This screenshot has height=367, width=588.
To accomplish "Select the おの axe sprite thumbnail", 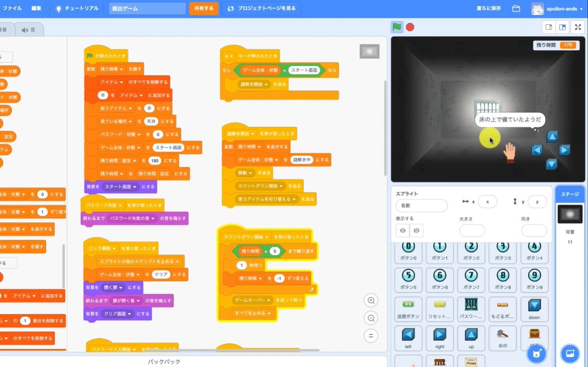I will click(x=502, y=337).
